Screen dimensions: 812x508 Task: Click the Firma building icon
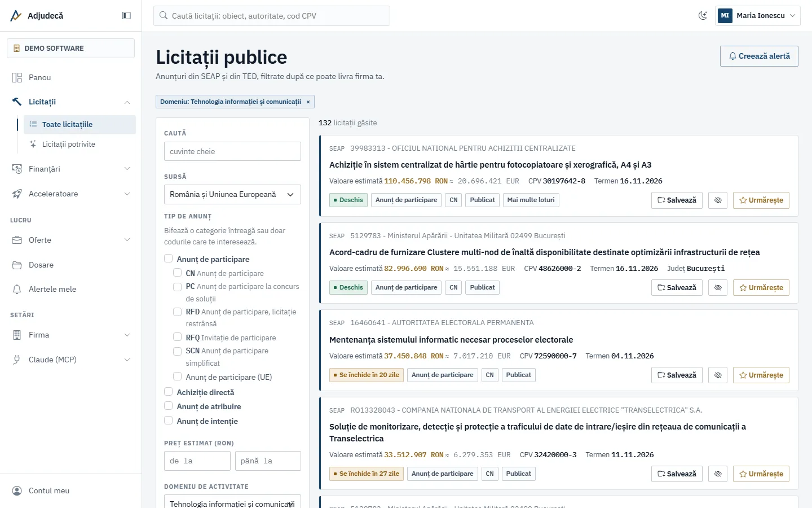click(17, 335)
